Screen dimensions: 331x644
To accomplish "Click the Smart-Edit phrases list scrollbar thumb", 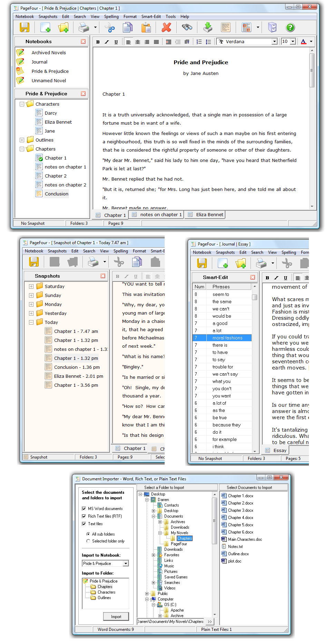I will [x=255, y=297].
